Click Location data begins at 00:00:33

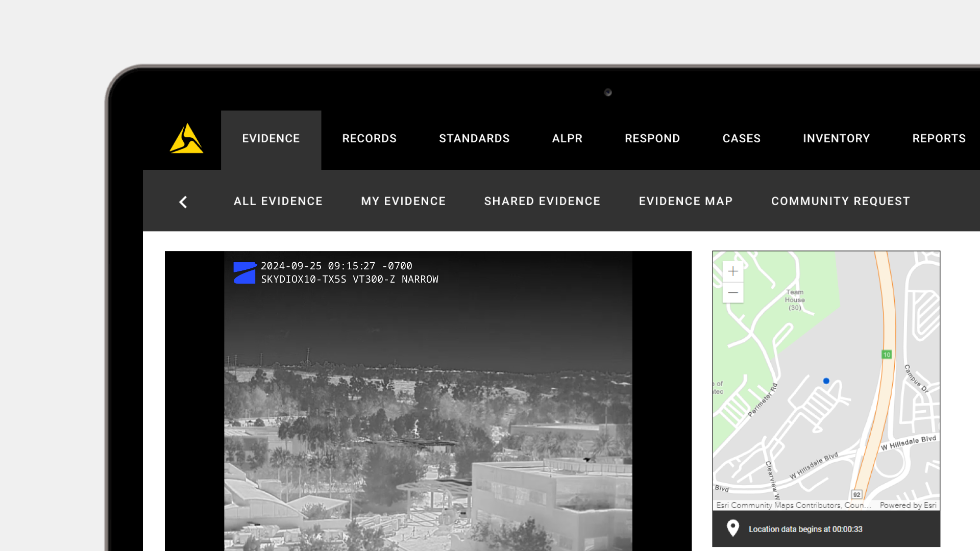(x=806, y=529)
